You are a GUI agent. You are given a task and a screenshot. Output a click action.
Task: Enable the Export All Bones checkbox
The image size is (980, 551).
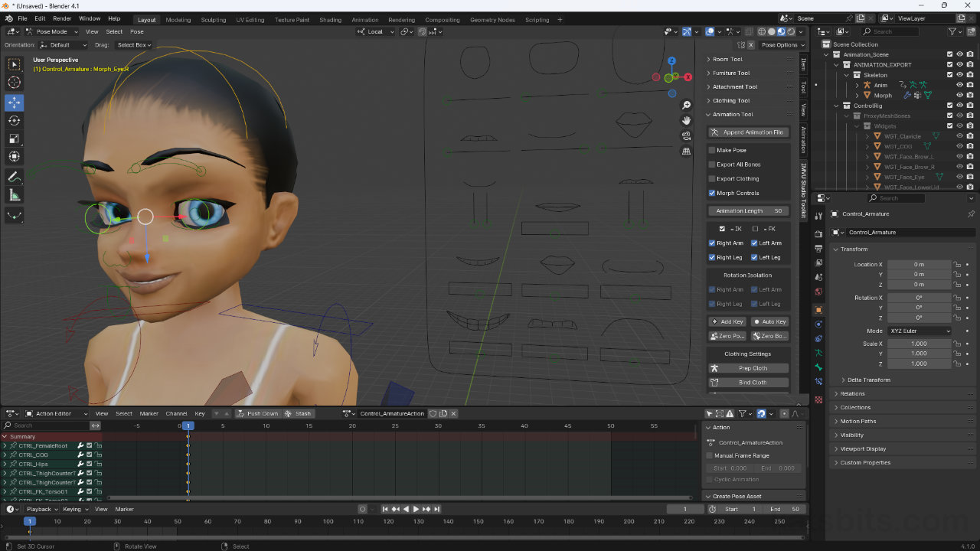pyautogui.click(x=712, y=165)
